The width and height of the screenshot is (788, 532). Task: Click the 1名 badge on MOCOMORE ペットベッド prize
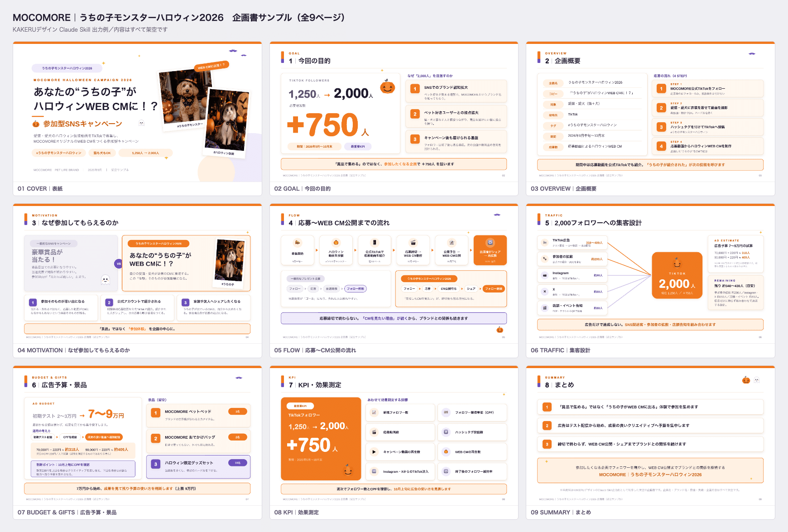238,411
